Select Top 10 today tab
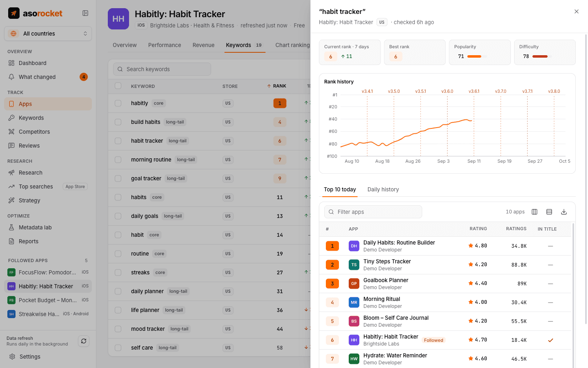This screenshot has width=588, height=368. coord(340,189)
